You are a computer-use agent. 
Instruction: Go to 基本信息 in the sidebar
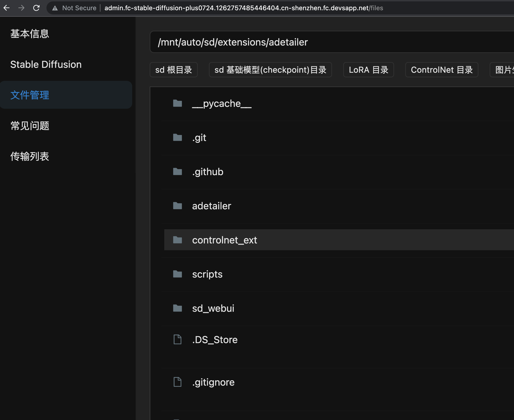point(30,34)
